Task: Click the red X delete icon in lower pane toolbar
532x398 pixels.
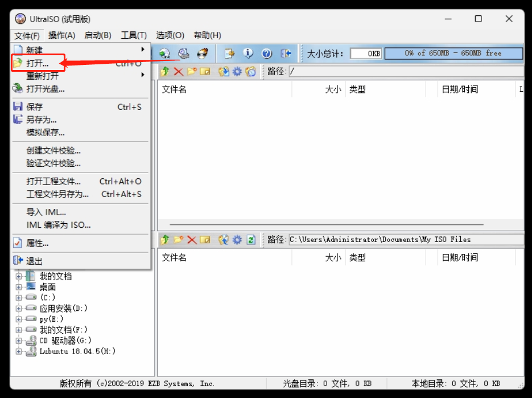Action: coord(192,240)
